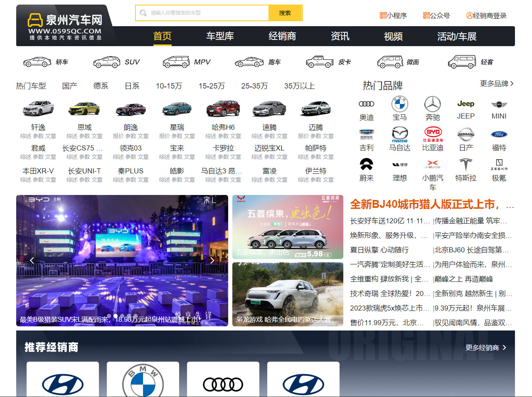This screenshot has height=397, width=532.
Task: Filter by 35万以上 price range
Action: [x=300, y=86]
